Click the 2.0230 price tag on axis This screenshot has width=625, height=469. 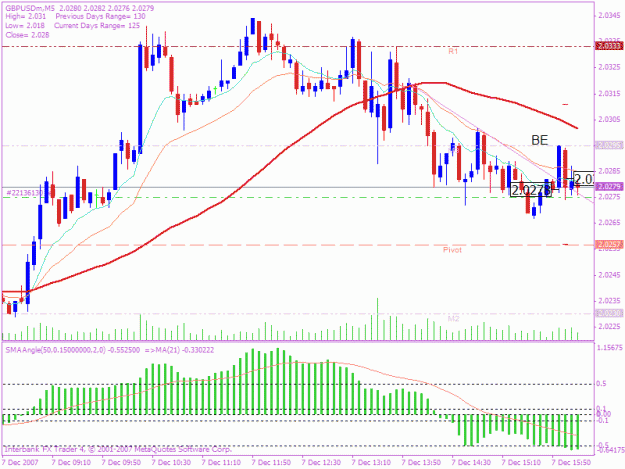[609, 313]
